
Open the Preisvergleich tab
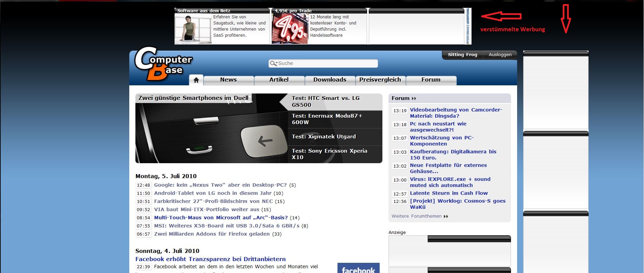pos(380,80)
